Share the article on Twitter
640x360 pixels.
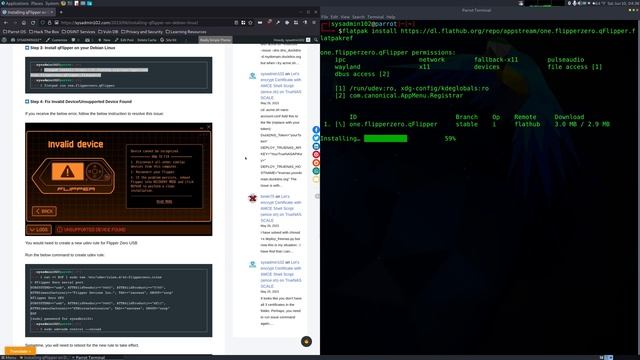(x=316, y=138)
